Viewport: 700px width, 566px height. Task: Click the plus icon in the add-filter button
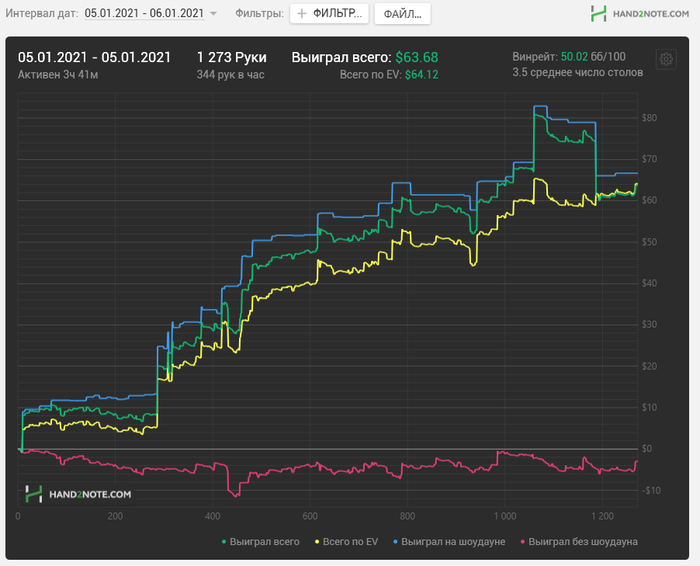tap(302, 13)
